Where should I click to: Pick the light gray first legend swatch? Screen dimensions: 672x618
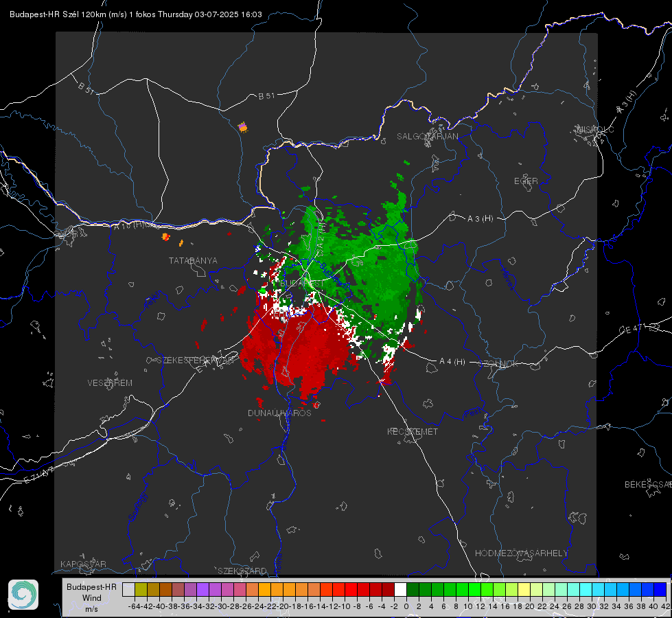point(128,590)
